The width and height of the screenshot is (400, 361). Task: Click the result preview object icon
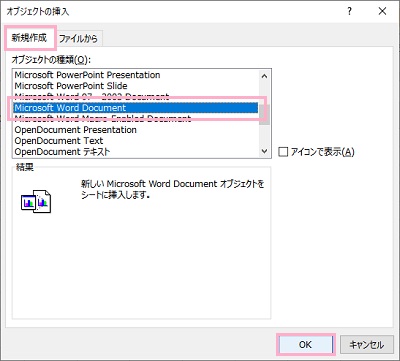pos(36,201)
